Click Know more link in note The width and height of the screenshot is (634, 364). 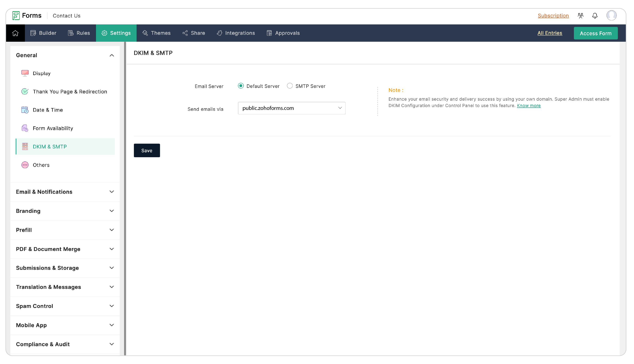[529, 105]
